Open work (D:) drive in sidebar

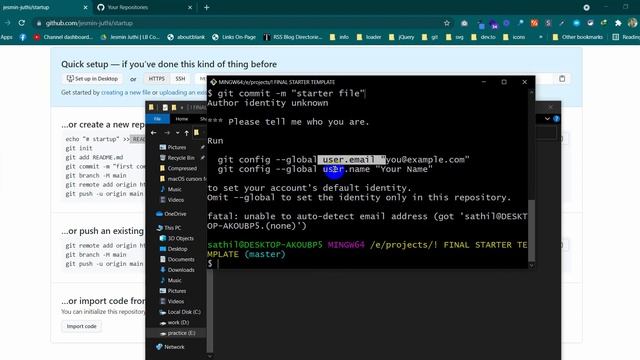click(174, 322)
